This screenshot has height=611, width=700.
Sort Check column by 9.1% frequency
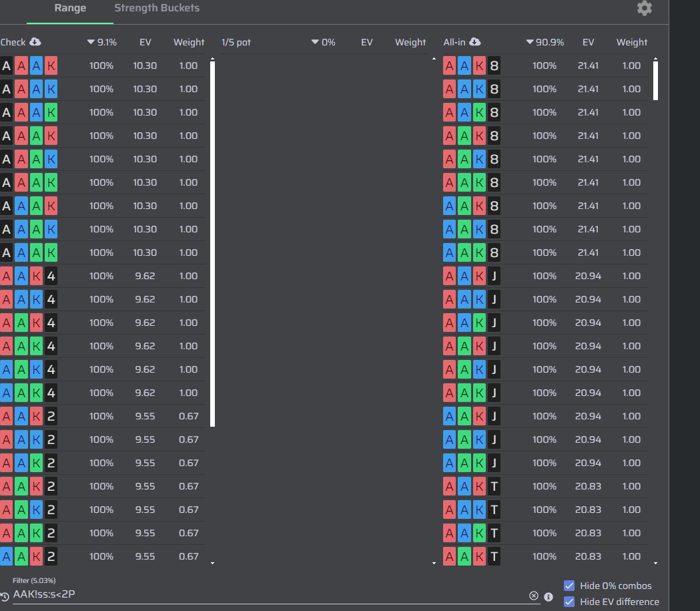point(102,42)
